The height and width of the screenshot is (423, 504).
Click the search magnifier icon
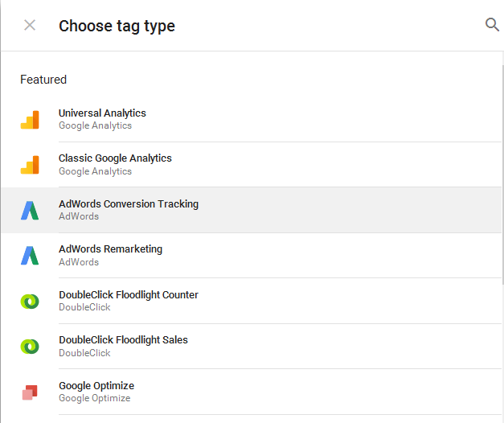click(x=493, y=25)
